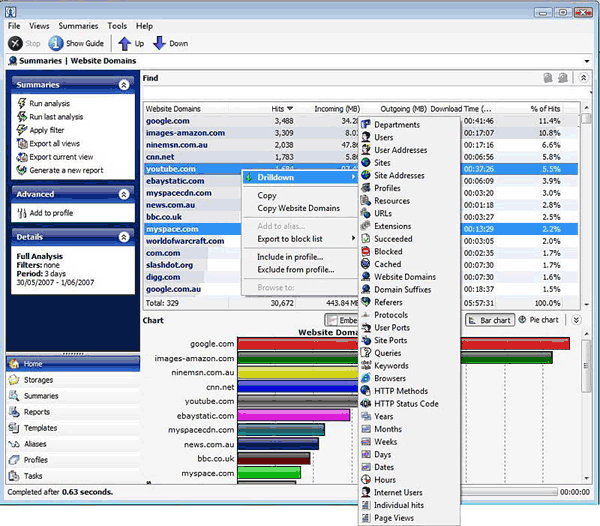Select Copy Website Domains menu entry
The image size is (600, 526).
tap(298, 208)
